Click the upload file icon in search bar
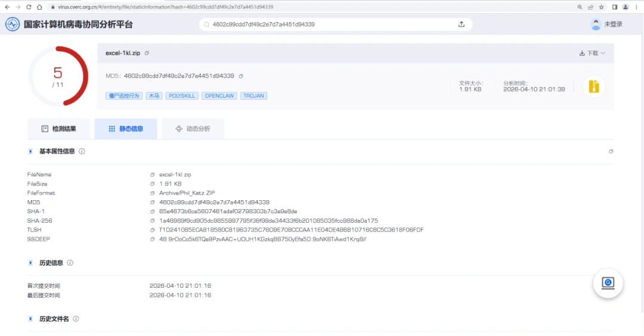This screenshot has height=336, width=644. click(461, 24)
